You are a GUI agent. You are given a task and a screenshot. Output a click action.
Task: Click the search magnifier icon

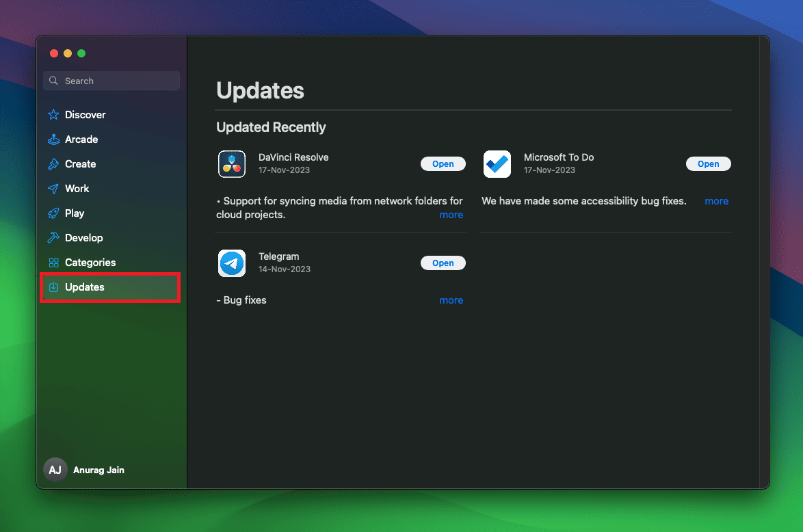pos(53,81)
